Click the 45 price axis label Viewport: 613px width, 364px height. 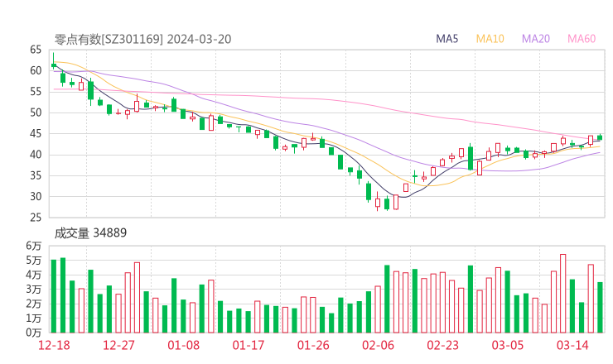36,133
